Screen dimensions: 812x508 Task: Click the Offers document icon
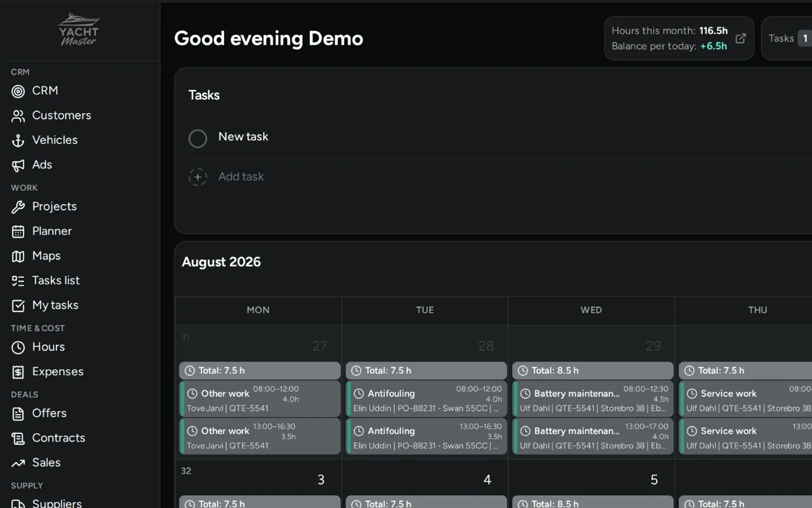click(x=18, y=414)
